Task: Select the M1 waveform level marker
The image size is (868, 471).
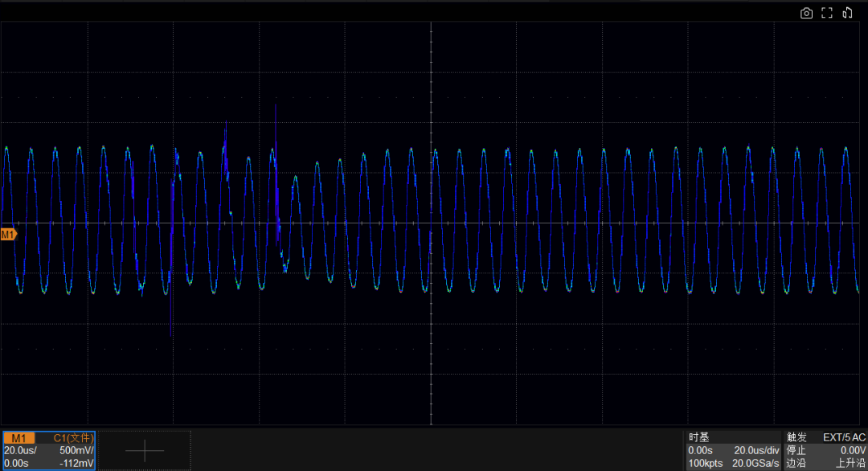Action: pyautogui.click(x=8, y=235)
